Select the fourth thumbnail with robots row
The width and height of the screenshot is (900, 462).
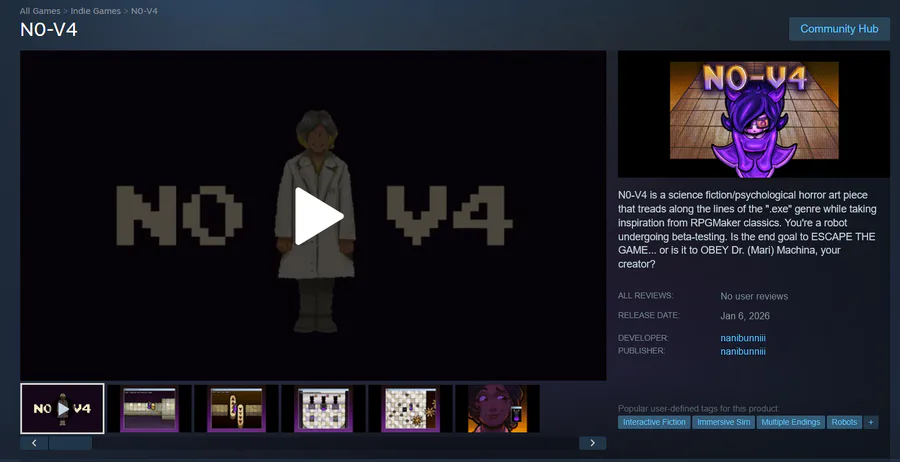pyautogui.click(x=323, y=409)
